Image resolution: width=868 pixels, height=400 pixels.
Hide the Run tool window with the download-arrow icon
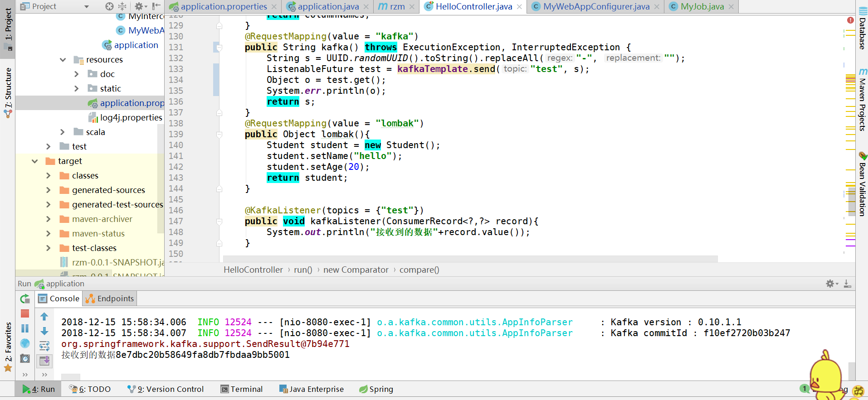(847, 284)
